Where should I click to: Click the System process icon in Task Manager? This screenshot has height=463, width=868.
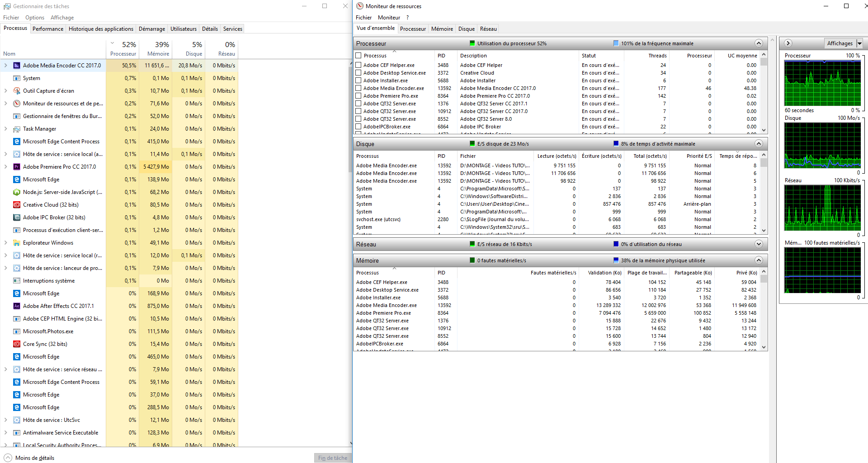pyautogui.click(x=17, y=78)
